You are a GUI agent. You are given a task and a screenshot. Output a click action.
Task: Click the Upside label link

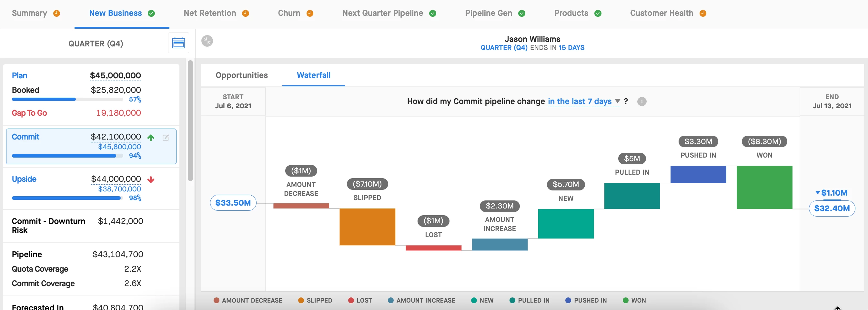click(x=24, y=179)
